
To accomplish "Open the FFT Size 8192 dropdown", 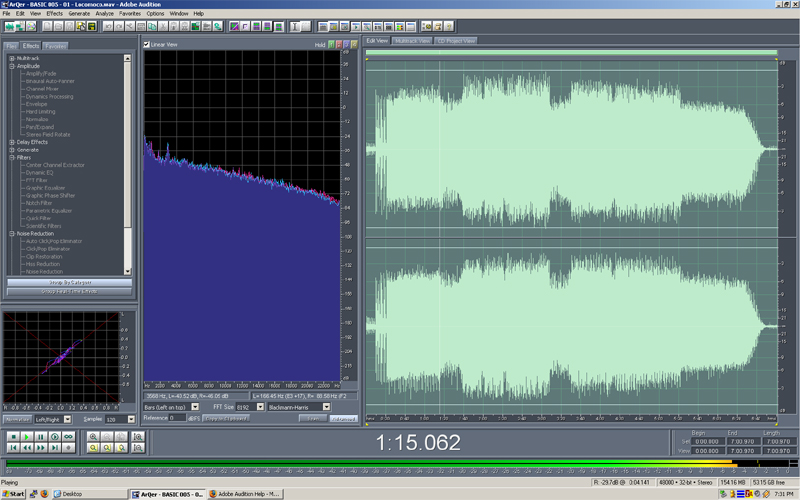I will click(260, 407).
